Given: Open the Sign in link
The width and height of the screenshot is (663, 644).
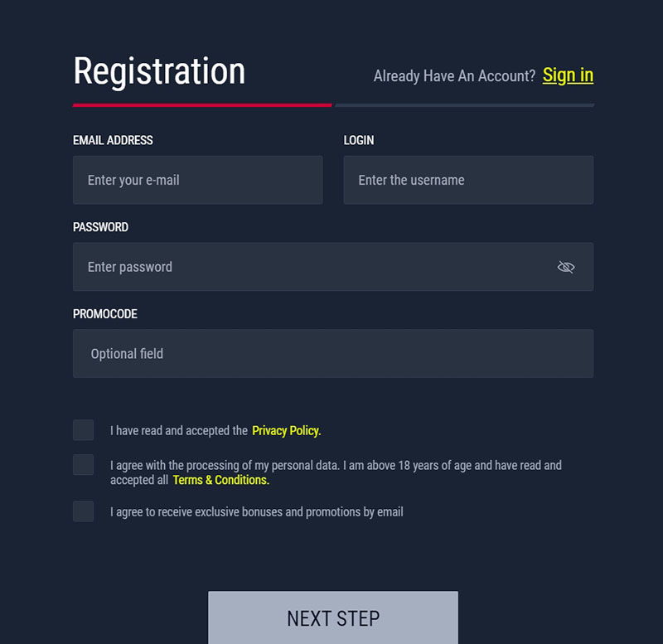Looking at the screenshot, I should click(568, 75).
